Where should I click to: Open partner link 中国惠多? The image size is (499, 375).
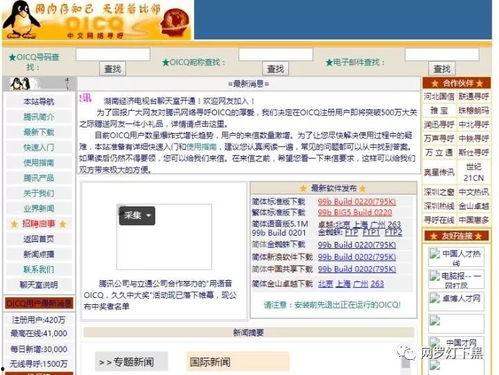point(474,220)
